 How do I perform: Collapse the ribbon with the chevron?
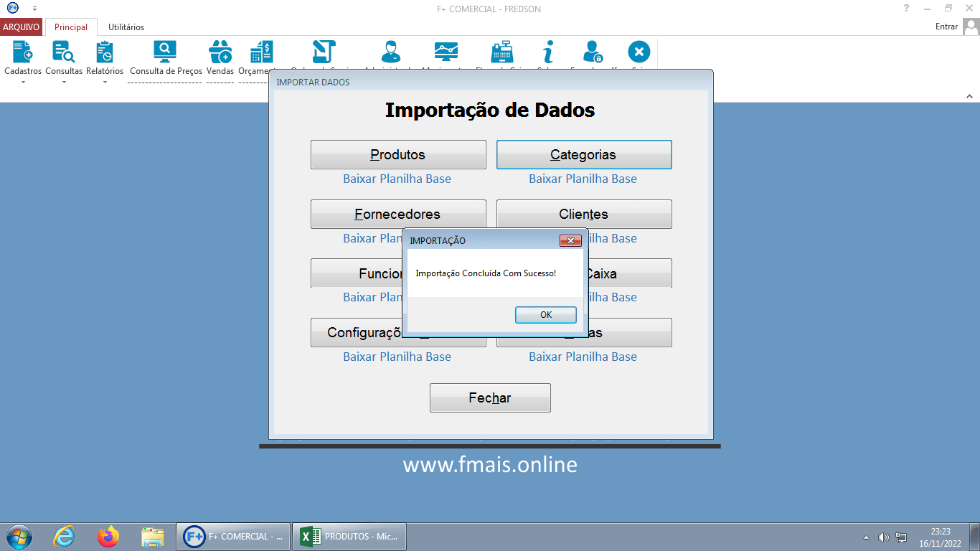pos(969,96)
